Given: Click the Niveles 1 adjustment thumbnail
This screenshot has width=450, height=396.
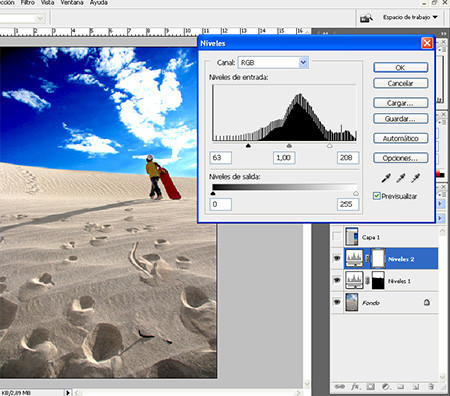Looking at the screenshot, I should point(354,280).
